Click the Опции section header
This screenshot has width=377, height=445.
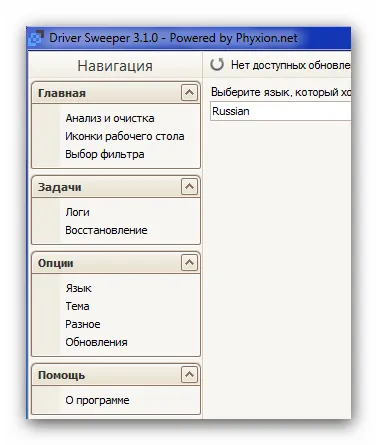coord(116,263)
